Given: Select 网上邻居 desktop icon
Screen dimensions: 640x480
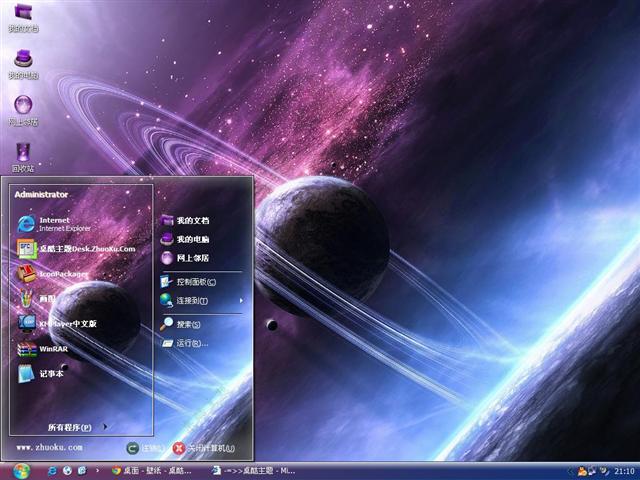Looking at the screenshot, I should tap(23, 108).
